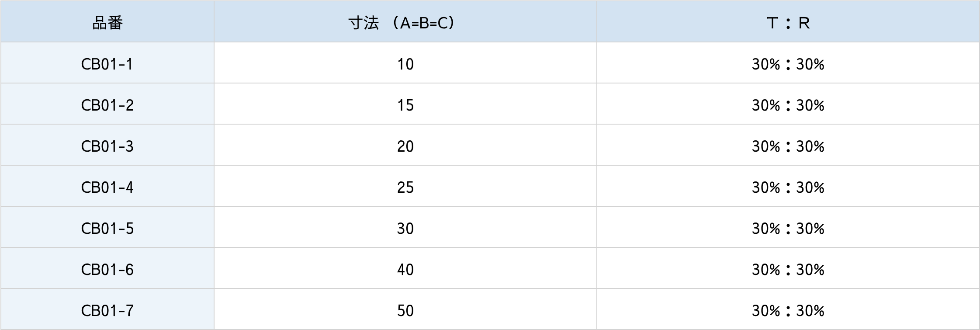Click the dimension value 20
The width and height of the screenshot is (980, 330).
[x=405, y=146]
